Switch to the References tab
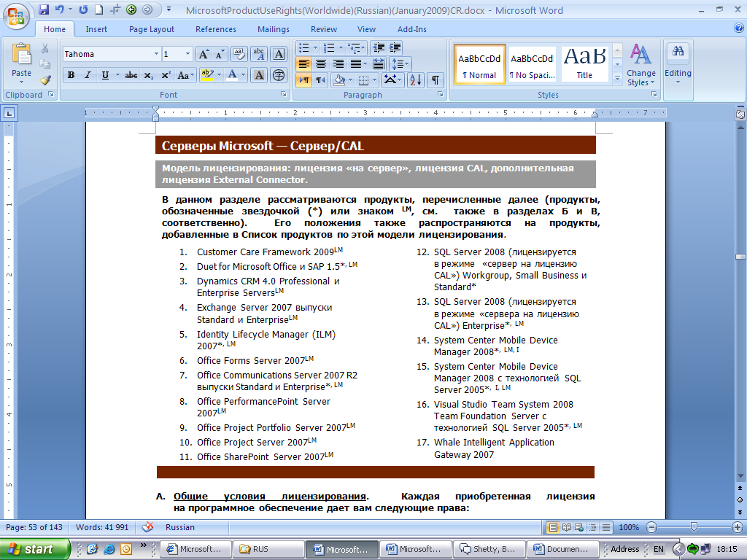Screen dimensions: 747x560 [216, 29]
